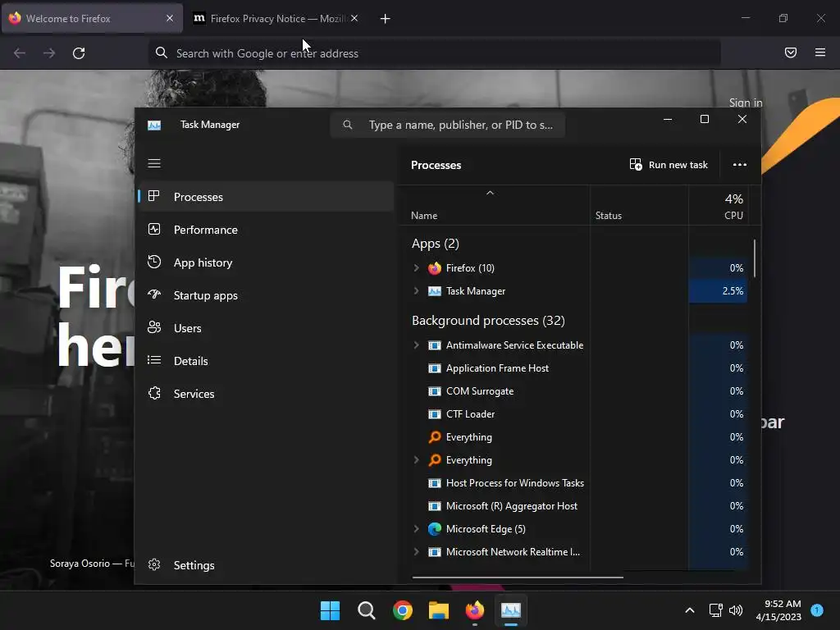Close the Firefox Privacy Notice tab
The image size is (840, 630).
pyautogui.click(x=354, y=19)
